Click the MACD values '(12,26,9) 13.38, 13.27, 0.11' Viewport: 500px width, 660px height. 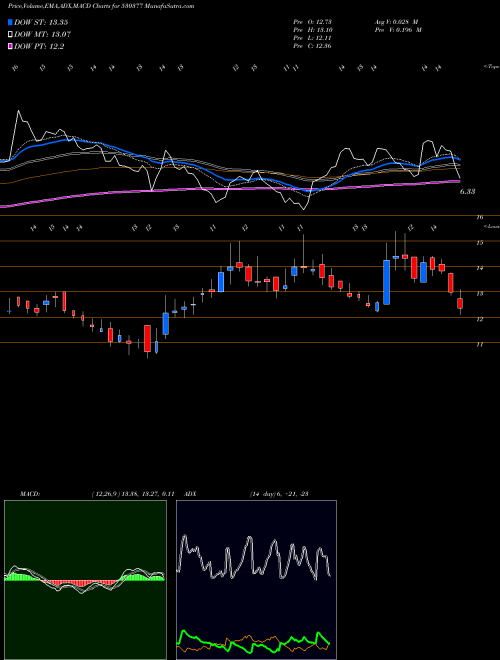point(133,494)
